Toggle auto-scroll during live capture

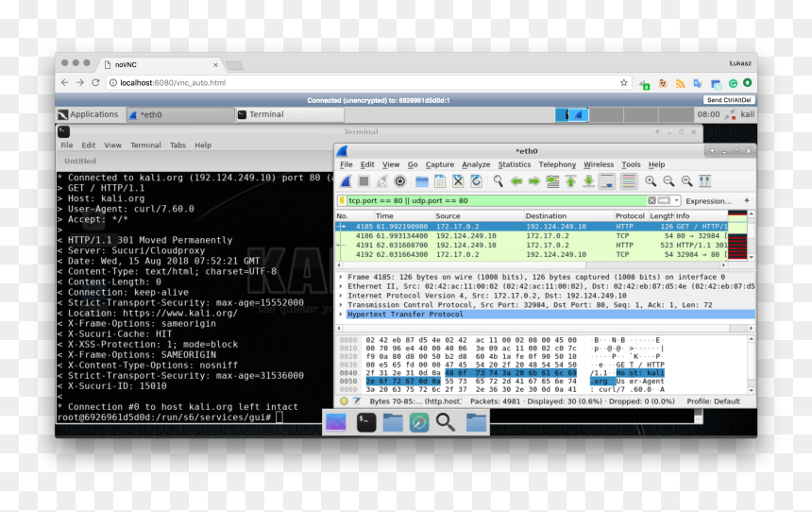coord(606,181)
